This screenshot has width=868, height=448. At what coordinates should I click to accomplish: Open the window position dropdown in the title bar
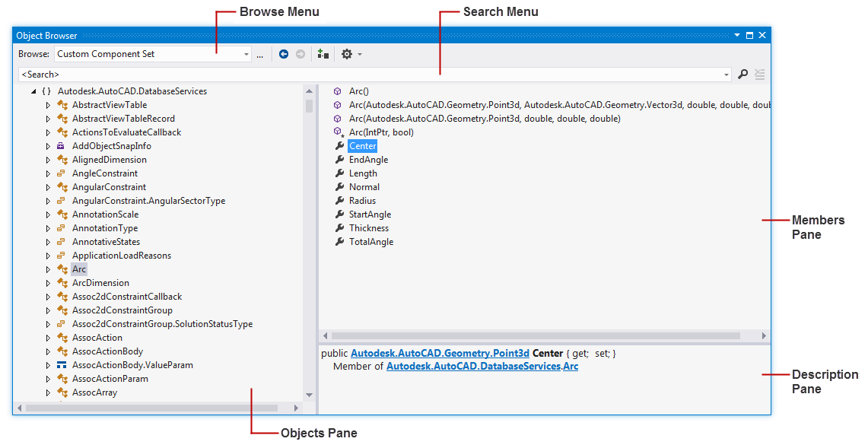pyautogui.click(x=737, y=36)
